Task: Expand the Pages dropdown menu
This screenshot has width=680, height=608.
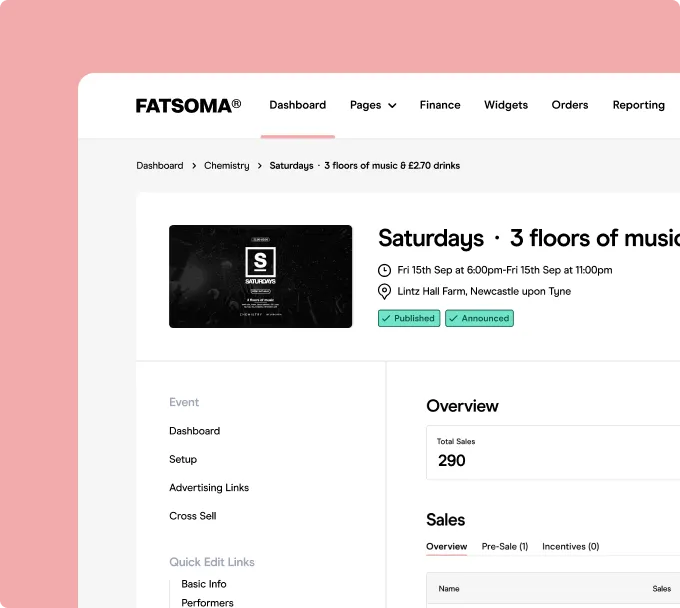Action: click(373, 105)
